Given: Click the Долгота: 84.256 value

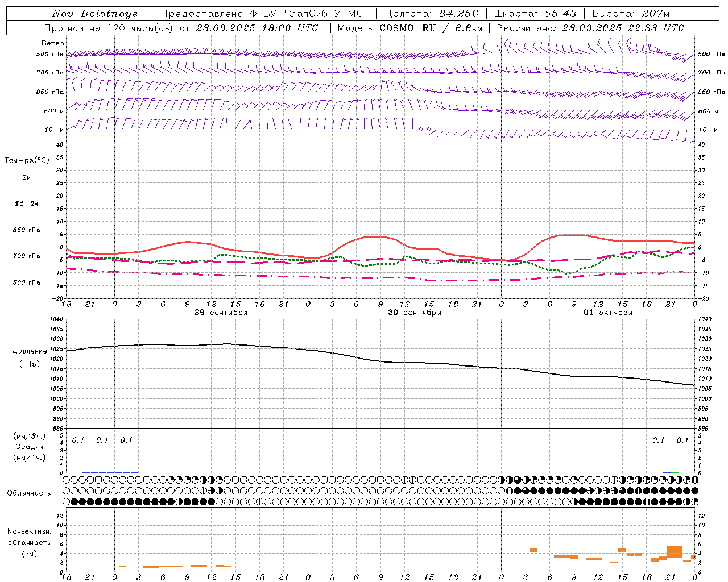Looking at the screenshot, I should (432, 14).
